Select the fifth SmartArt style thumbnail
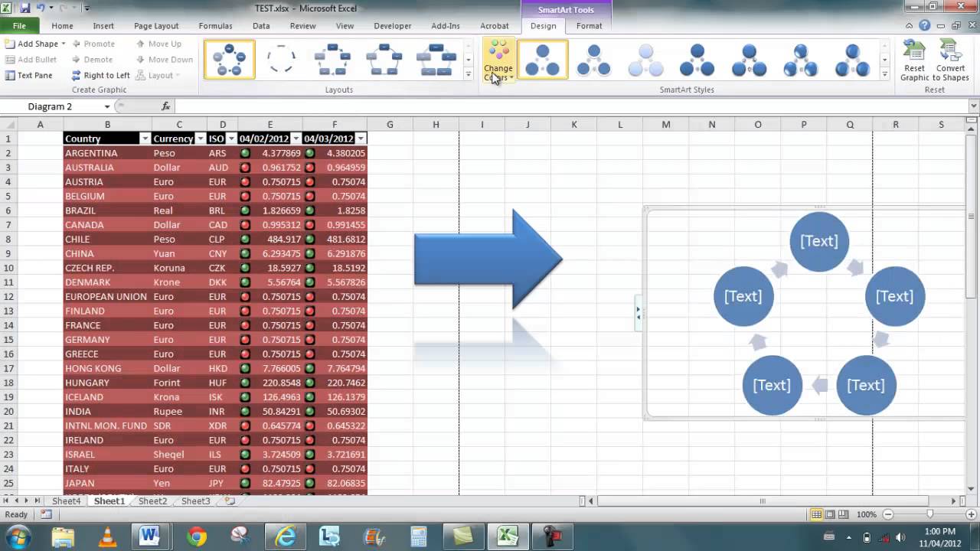 [749, 60]
